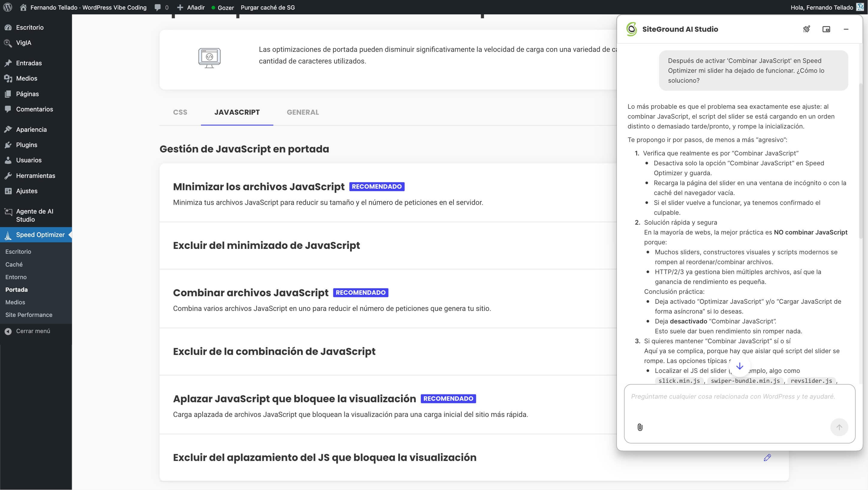Open Site Performance submenu item
Image resolution: width=868 pixels, height=490 pixels.
29,314
